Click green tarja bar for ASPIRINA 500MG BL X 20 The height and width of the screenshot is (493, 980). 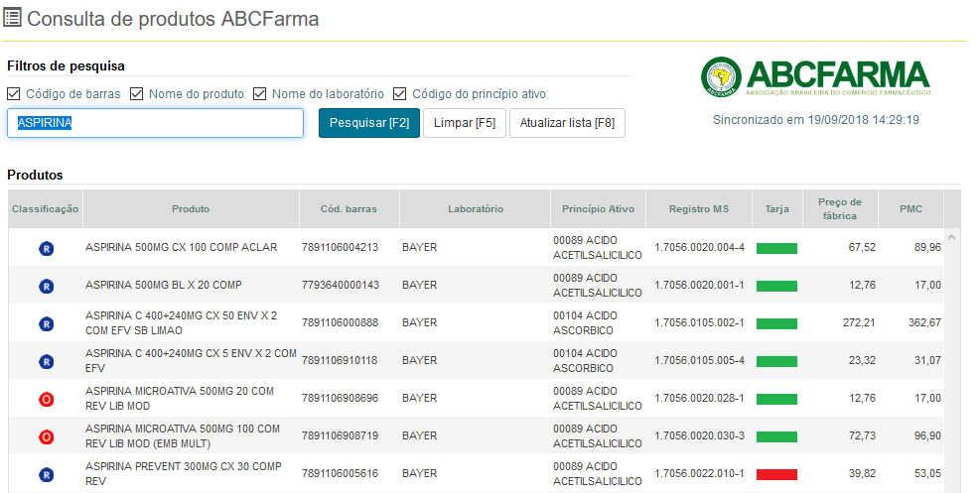pyautogui.click(x=776, y=287)
